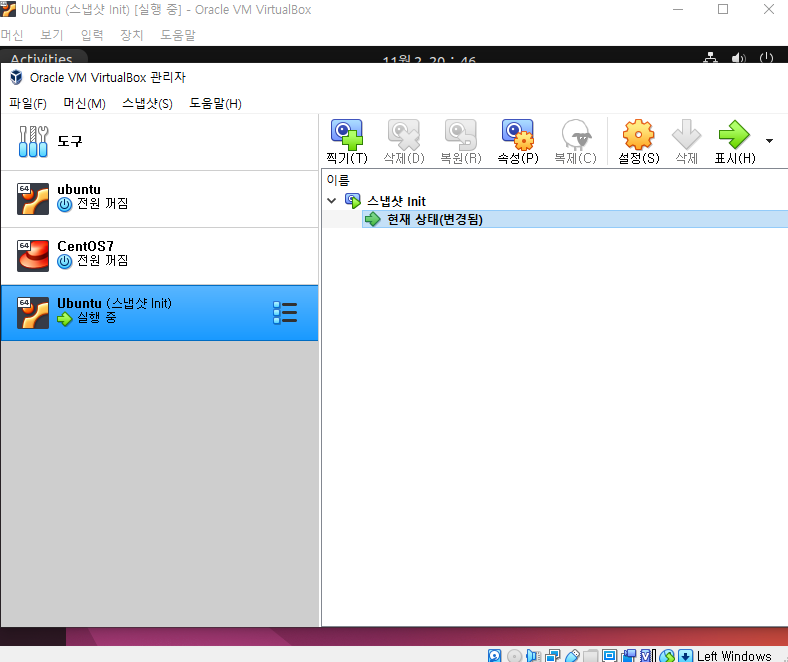788x662 pixels.
Task: Open 입력 menu of VM window
Action: tap(92, 35)
